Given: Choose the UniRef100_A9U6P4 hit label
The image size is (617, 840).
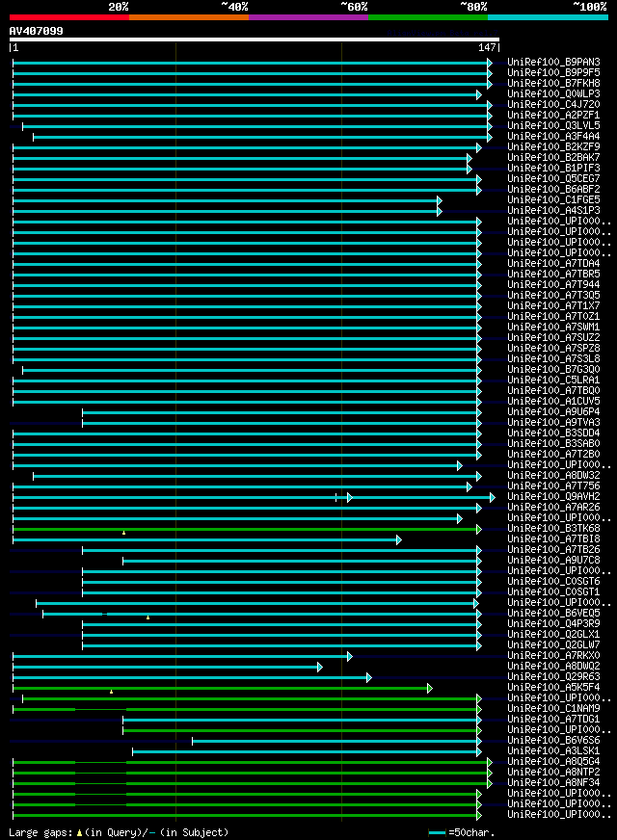Looking at the screenshot, I should [x=553, y=412].
